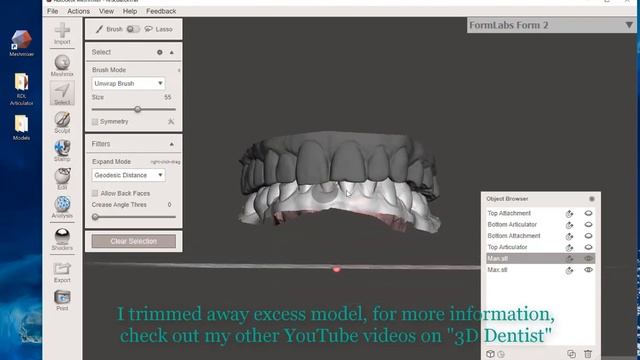This screenshot has height=360, width=640.
Task: Enable the Symmetry checkbox
Action: [x=95, y=122]
